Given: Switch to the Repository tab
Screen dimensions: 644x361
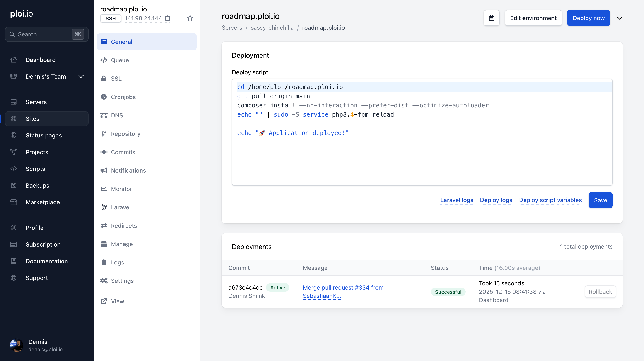Looking at the screenshot, I should 126,134.
